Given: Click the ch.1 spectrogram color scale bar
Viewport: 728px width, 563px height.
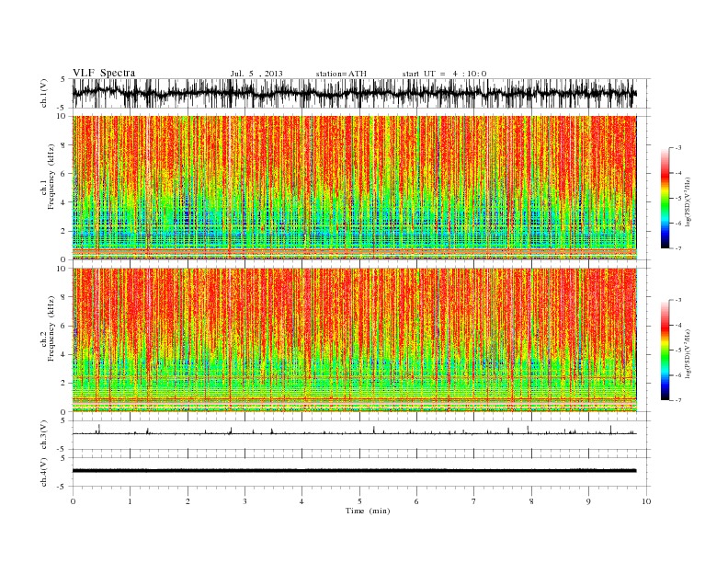Looking at the screenshot, I should (665, 198).
